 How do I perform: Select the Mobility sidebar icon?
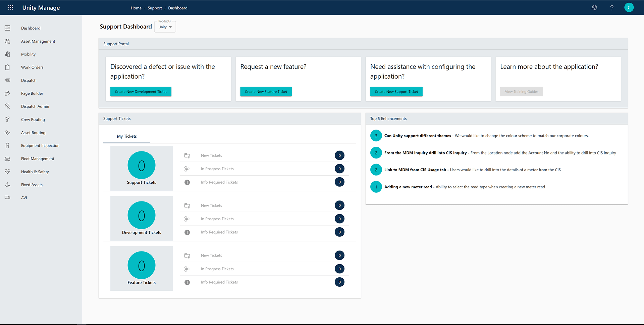click(7, 54)
